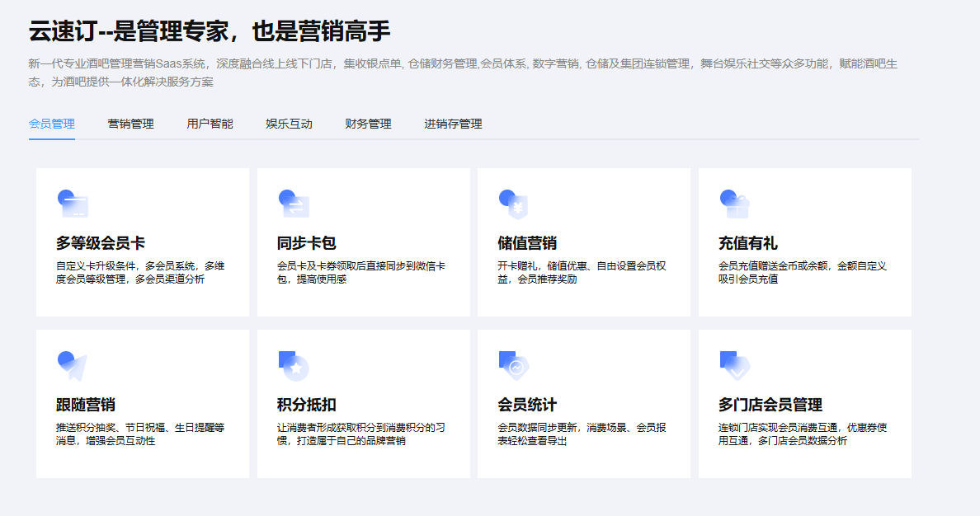Select the 进销存管理 tab
Viewport: 980px width, 516px height.
455,124
